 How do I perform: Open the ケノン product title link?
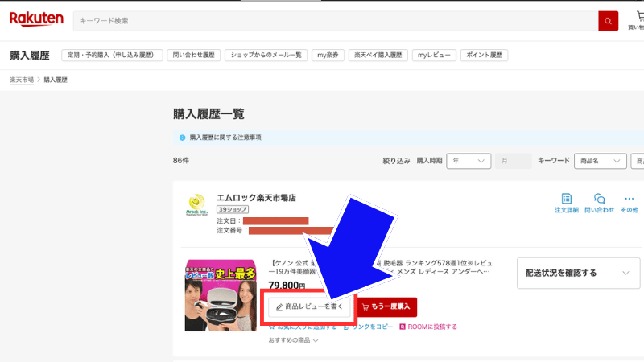[x=380, y=267]
